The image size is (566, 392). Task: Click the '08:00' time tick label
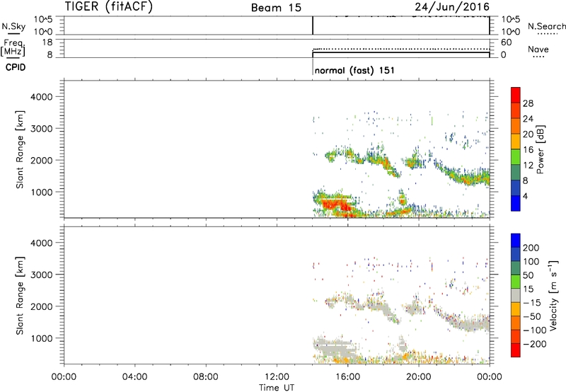tap(206, 377)
